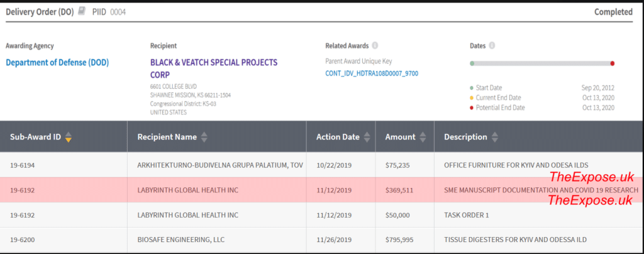Click Tissue Digesters for Kyiv and Odessa ILD
The image size is (644, 254).
516,240
